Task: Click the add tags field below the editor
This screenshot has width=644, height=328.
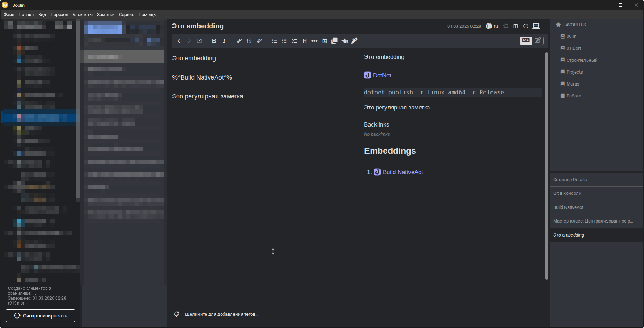Action: point(222,314)
